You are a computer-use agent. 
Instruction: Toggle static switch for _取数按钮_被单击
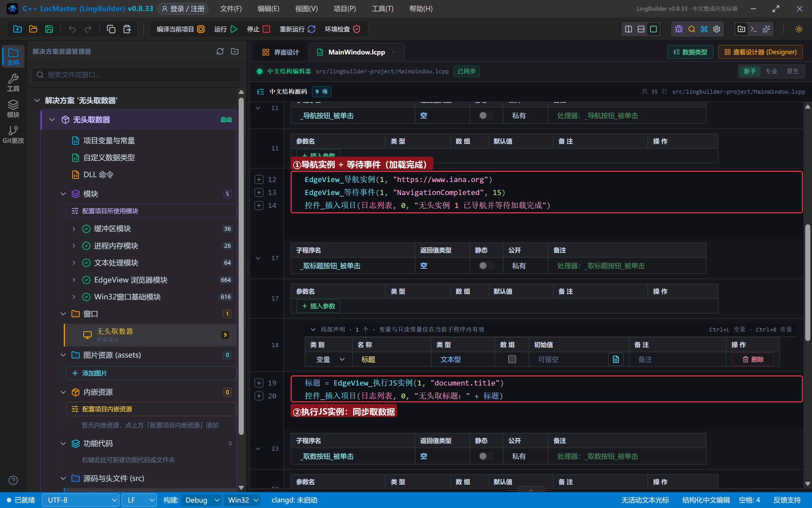tap(486, 456)
